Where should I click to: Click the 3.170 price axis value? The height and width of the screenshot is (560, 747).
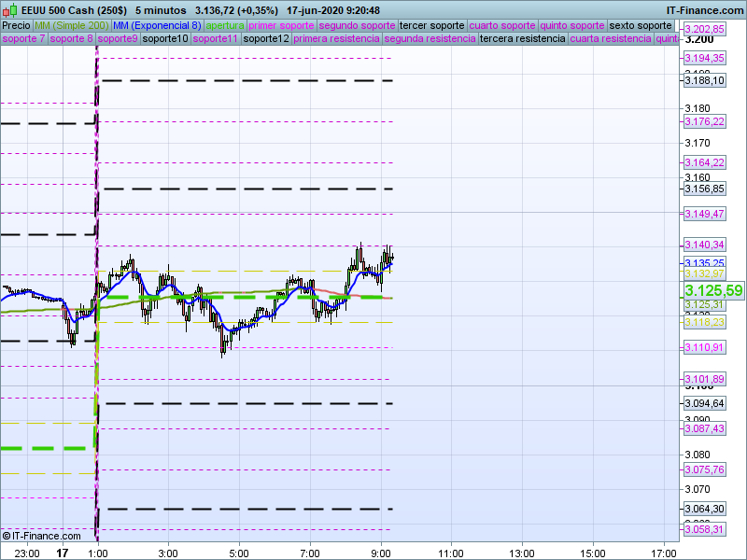pos(697,143)
